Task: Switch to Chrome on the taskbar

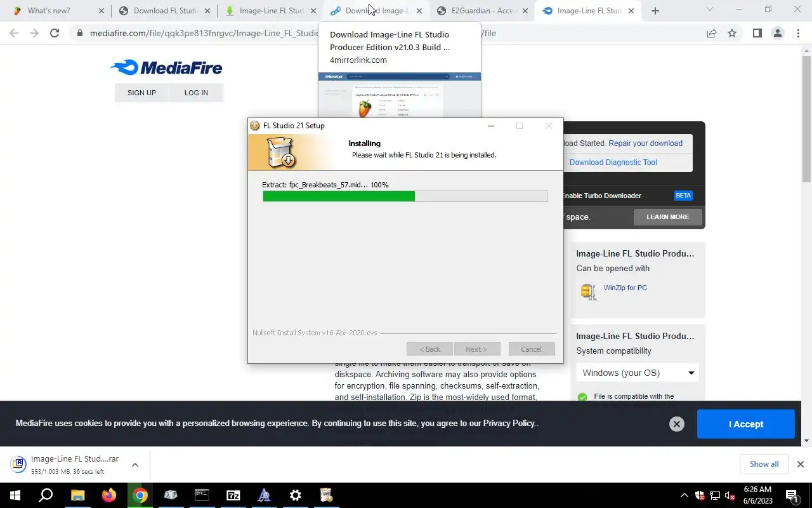Action: click(140, 495)
